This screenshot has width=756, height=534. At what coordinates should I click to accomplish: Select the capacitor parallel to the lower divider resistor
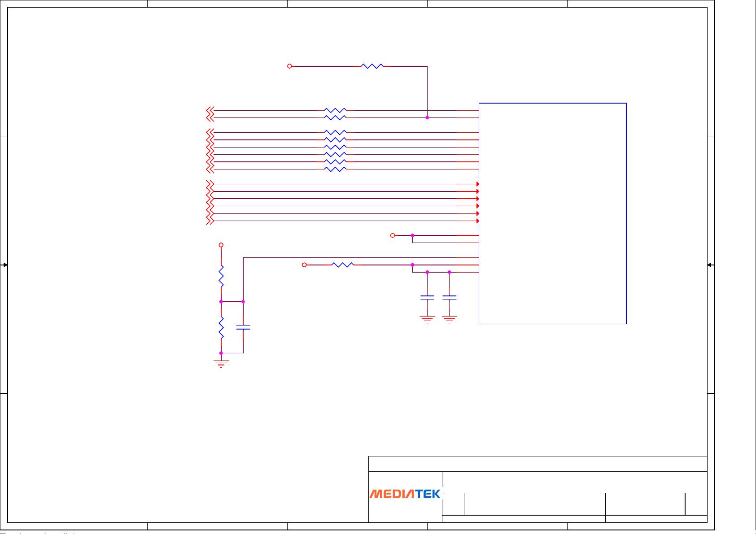point(243,328)
